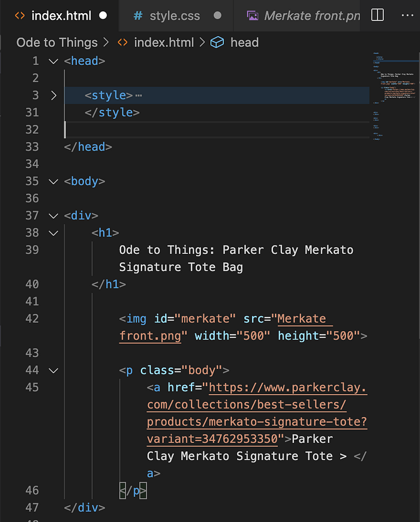Click the closing </p> tag on line 46
This screenshot has width=420, height=522.
133,491
